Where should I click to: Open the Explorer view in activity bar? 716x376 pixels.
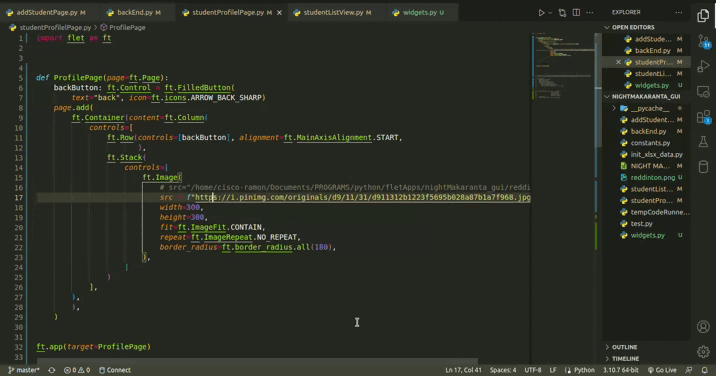[703, 16]
